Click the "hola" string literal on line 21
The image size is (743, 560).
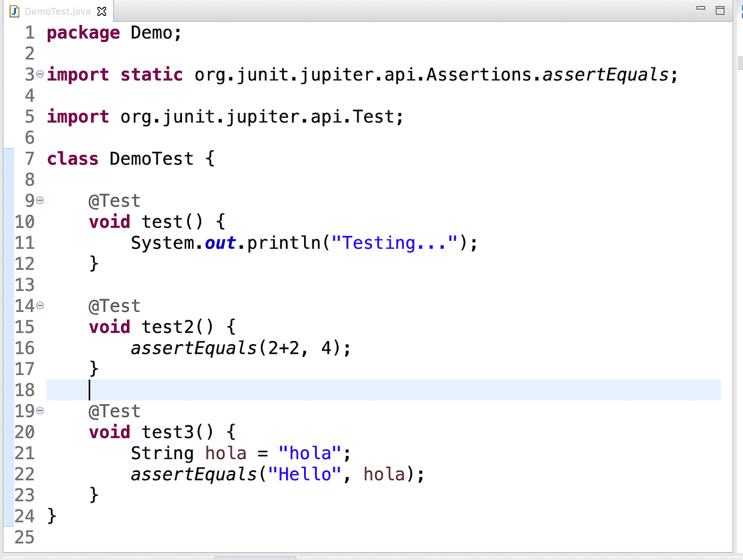point(309,453)
